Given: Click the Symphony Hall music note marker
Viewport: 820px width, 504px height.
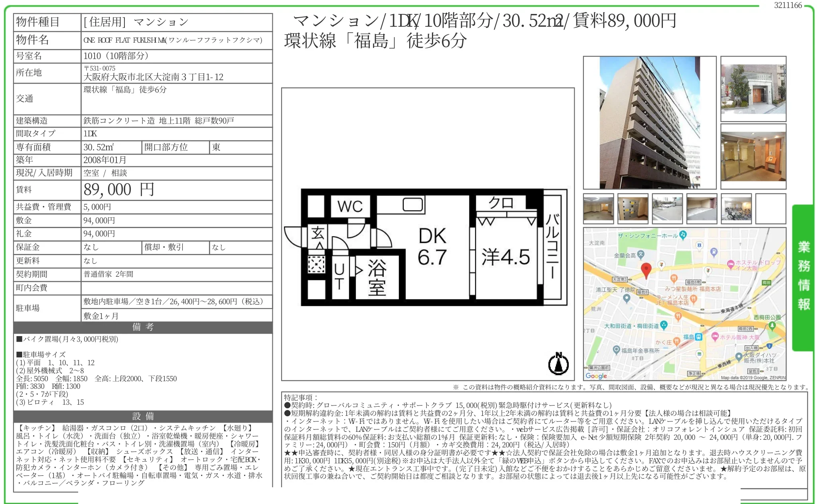Looking at the screenshot, I should [x=683, y=234].
